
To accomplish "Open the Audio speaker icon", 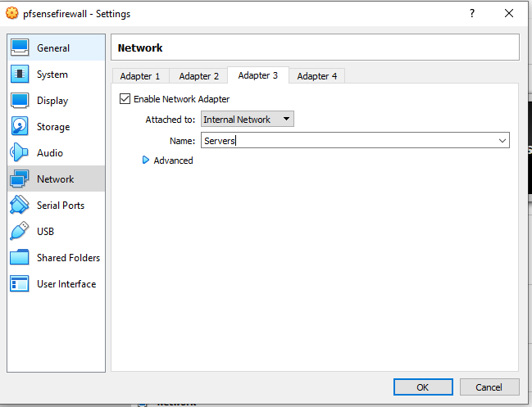I will point(19,152).
